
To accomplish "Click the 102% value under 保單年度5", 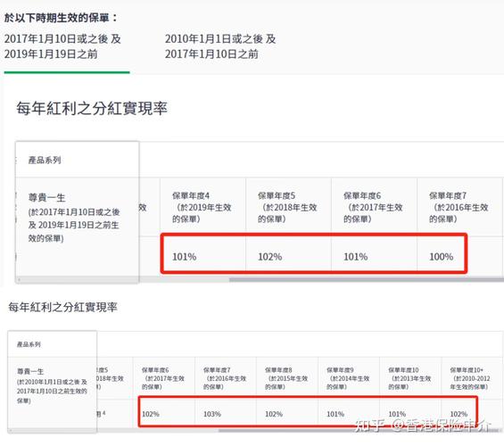I will pyautogui.click(x=270, y=257).
